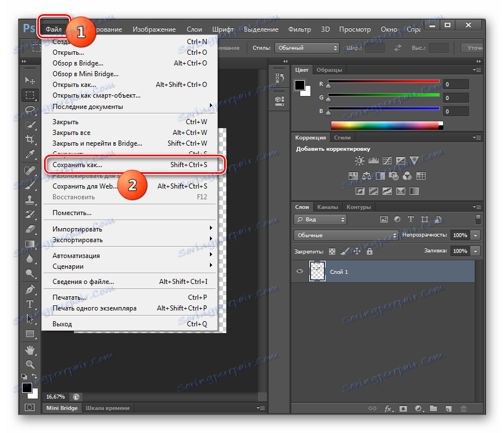The height and width of the screenshot is (433, 504).
Task: Select the Rectangle shape tool
Action: [x=30, y=334]
